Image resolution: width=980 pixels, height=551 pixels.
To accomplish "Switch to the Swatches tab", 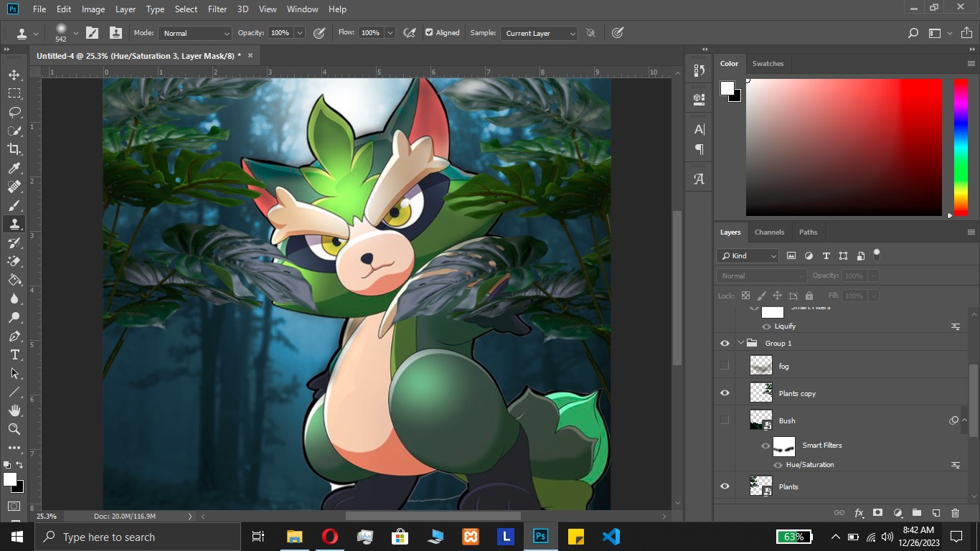I will tap(768, 63).
